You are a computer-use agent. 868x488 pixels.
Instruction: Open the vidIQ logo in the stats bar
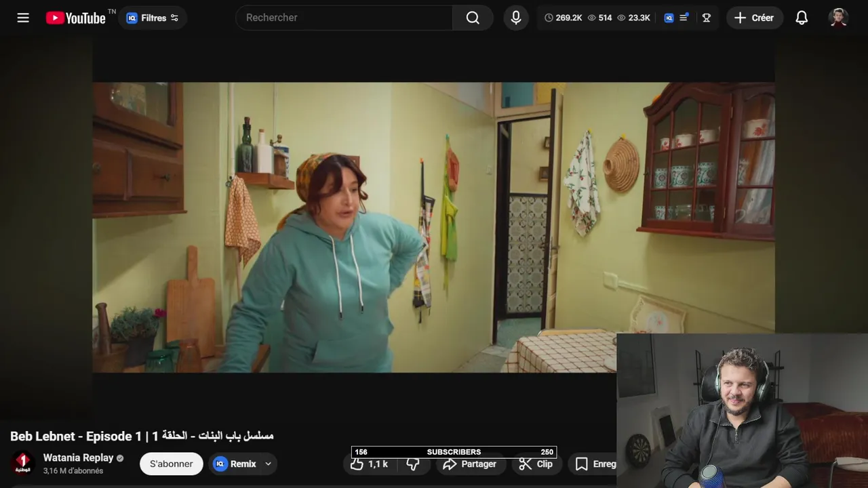[669, 18]
